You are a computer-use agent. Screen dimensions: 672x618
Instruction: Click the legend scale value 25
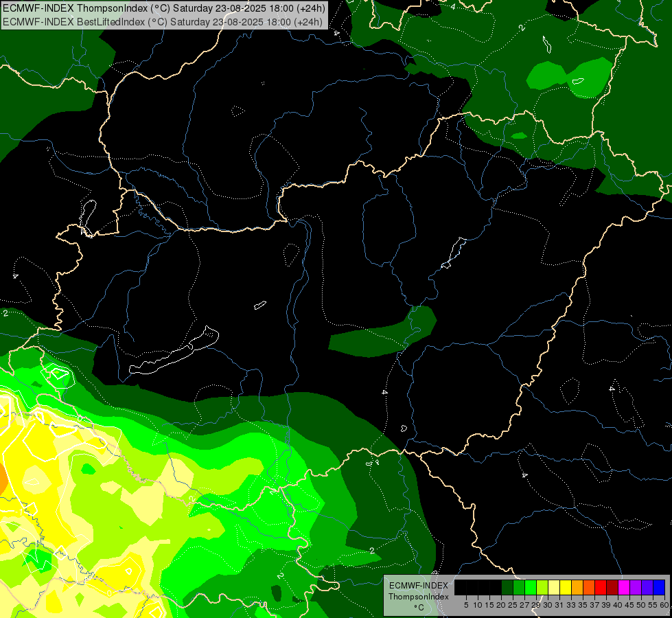[513, 605]
